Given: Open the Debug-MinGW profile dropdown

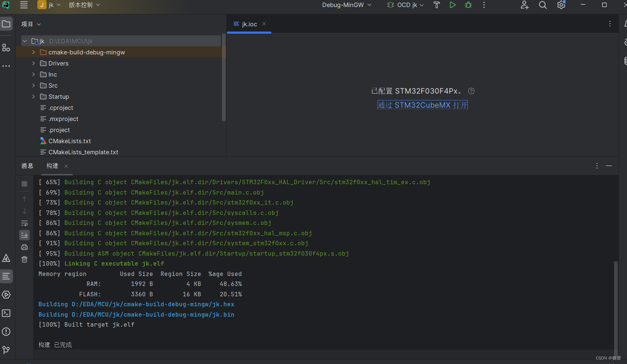Looking at the screenshot, I should 347,5.
